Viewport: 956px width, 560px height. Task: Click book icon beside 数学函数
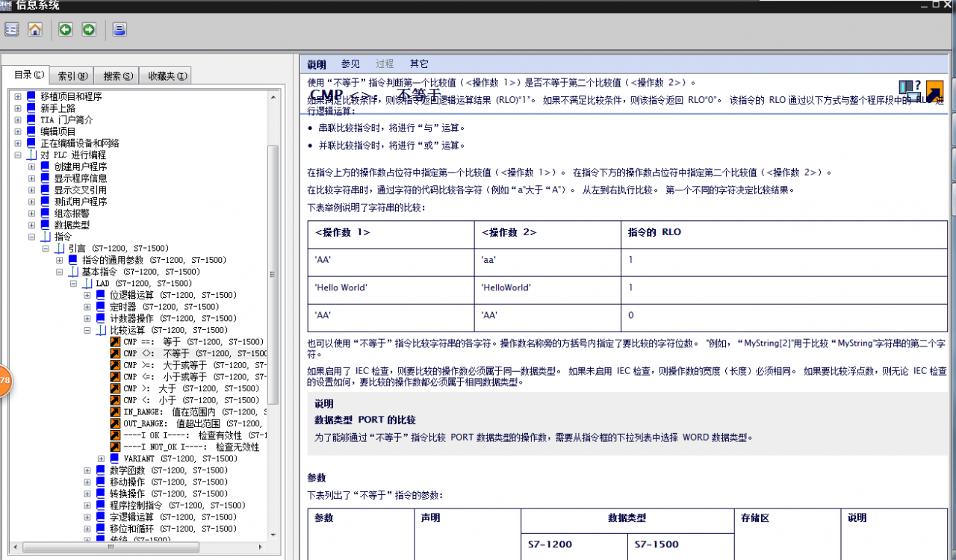pos(101,470)
